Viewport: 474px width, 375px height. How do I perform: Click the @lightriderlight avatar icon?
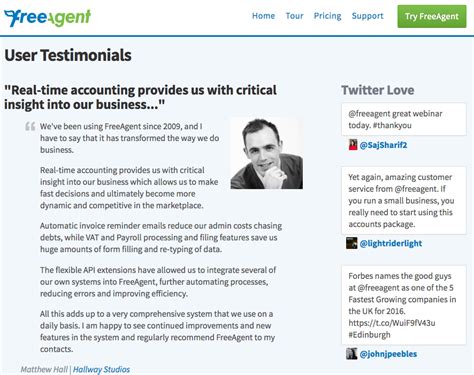pyautogui.click(x=351, y=243)
